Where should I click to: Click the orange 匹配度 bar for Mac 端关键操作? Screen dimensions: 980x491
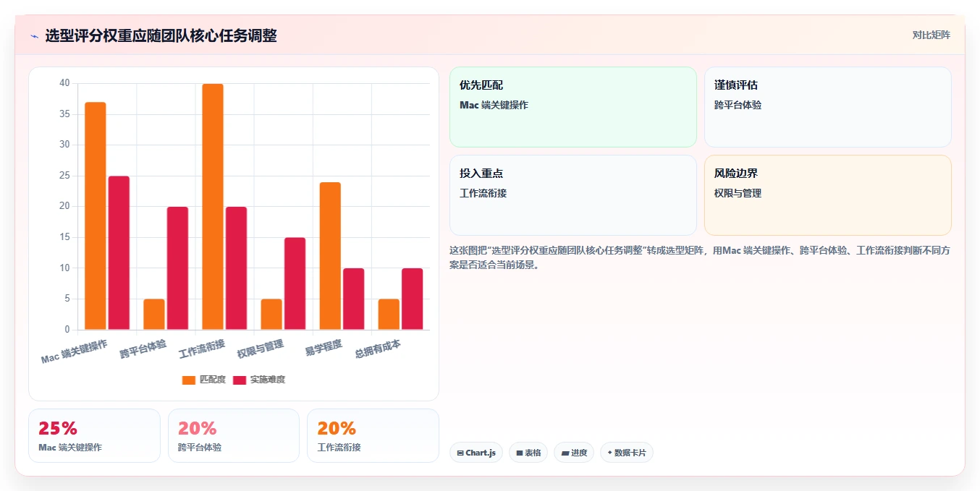pos(96,215)
